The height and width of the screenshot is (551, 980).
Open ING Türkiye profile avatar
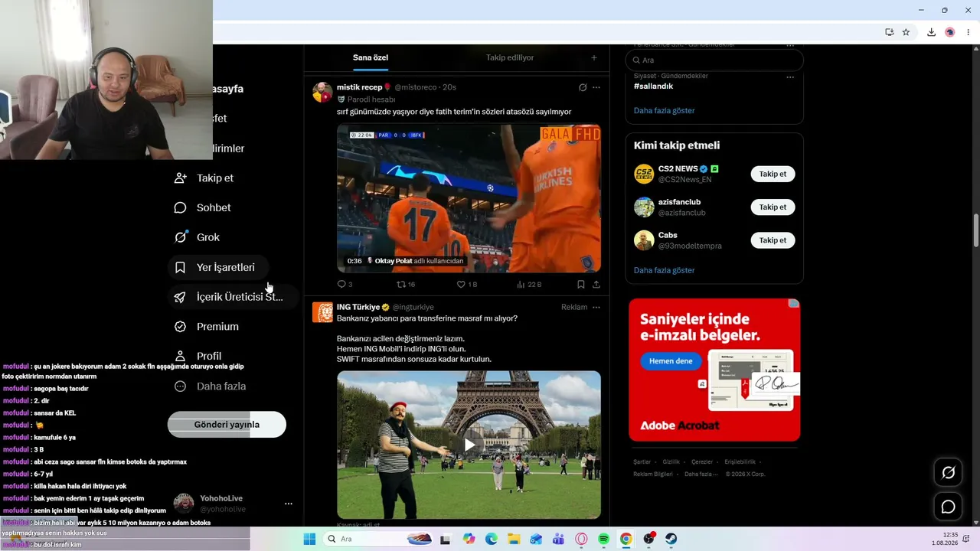pos(322,312)
